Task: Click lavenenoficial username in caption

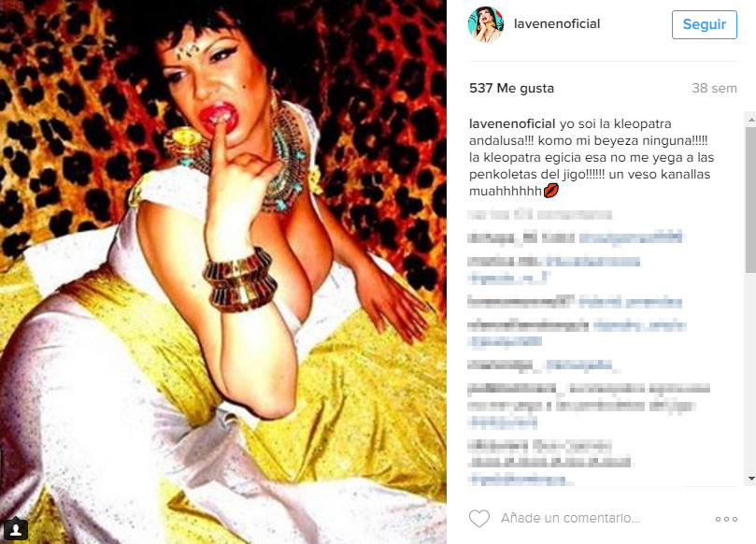Action: (x=512, y=124)
